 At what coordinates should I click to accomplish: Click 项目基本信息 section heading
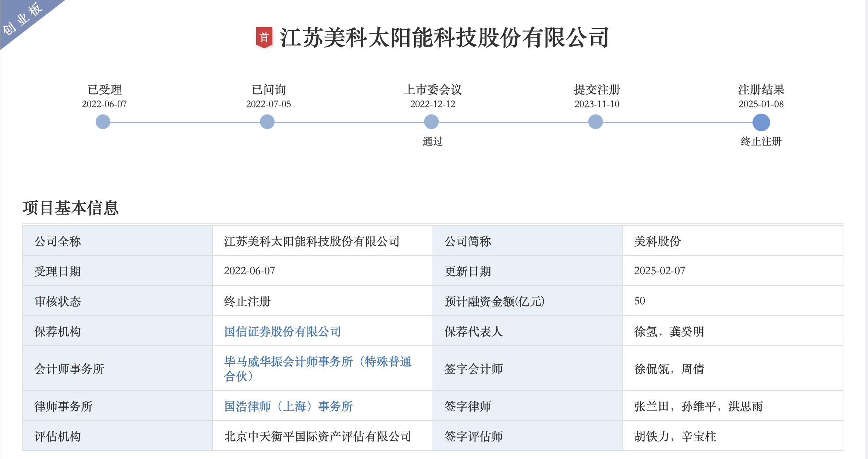(x=71, y=208)
